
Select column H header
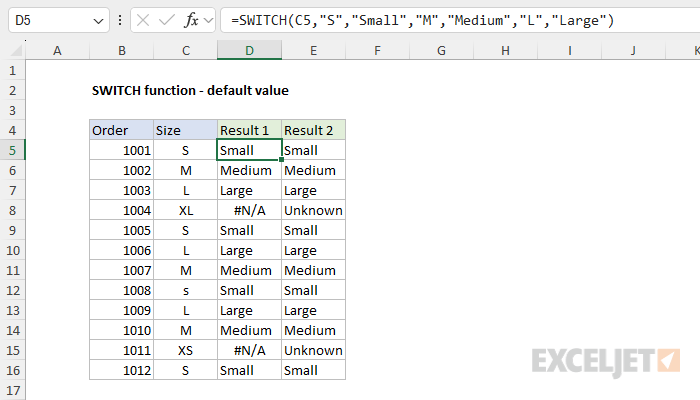click(x=505, y=50)
